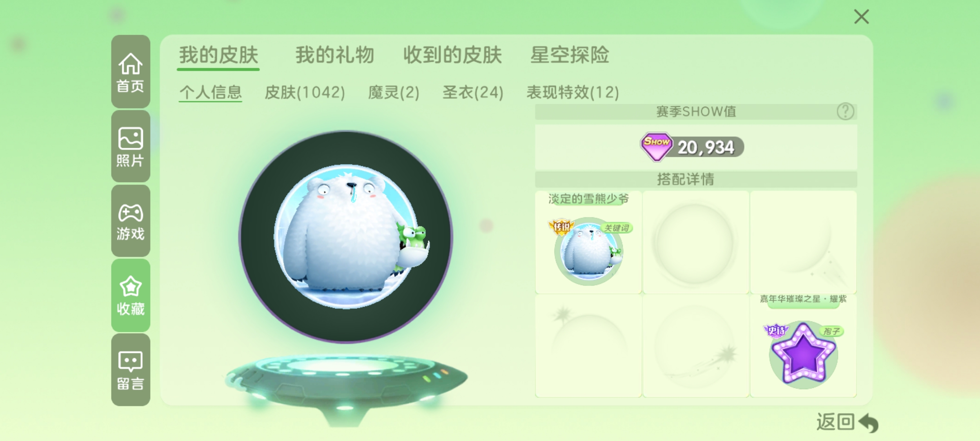Screen dimensions: 980x441
Task: Click the question mark help icon
Action: 845,111
